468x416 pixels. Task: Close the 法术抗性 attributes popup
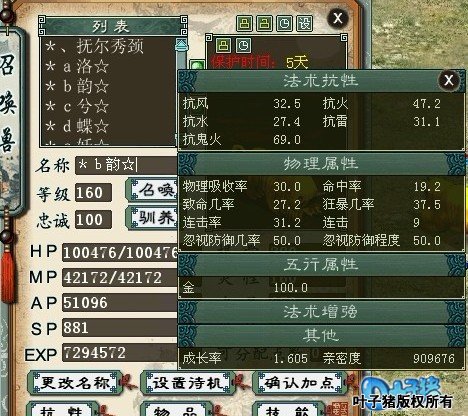[x=449, y=80]
